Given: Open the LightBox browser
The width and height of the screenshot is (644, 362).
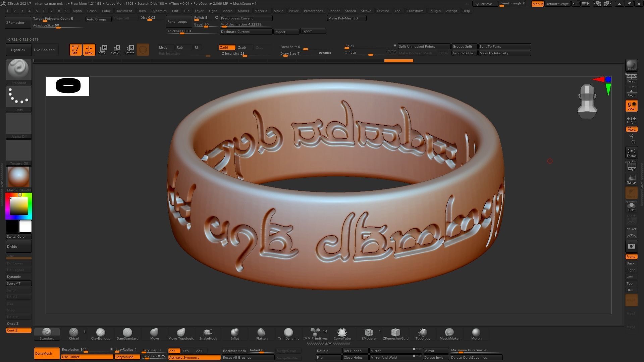Looking at the screenshot, I should pos(19,50).
